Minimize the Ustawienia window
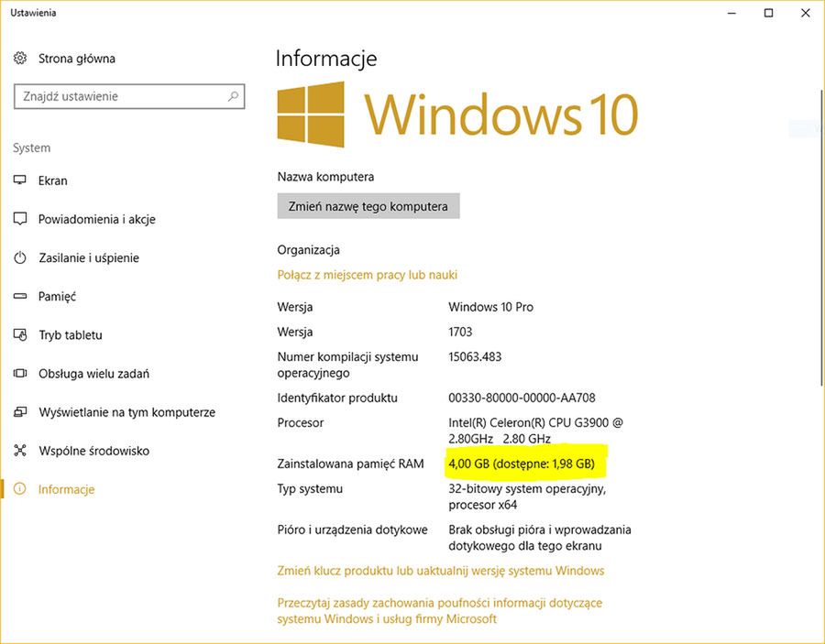 [x=731, y=13]
